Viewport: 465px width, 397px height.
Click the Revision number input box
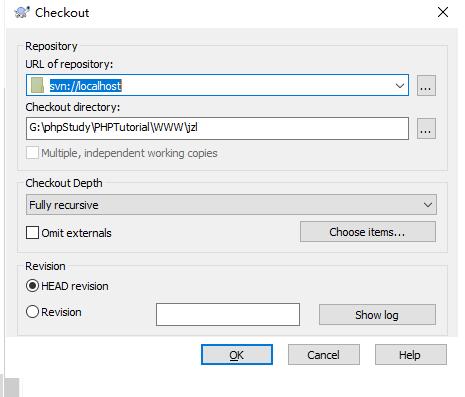tap(228, 314)
